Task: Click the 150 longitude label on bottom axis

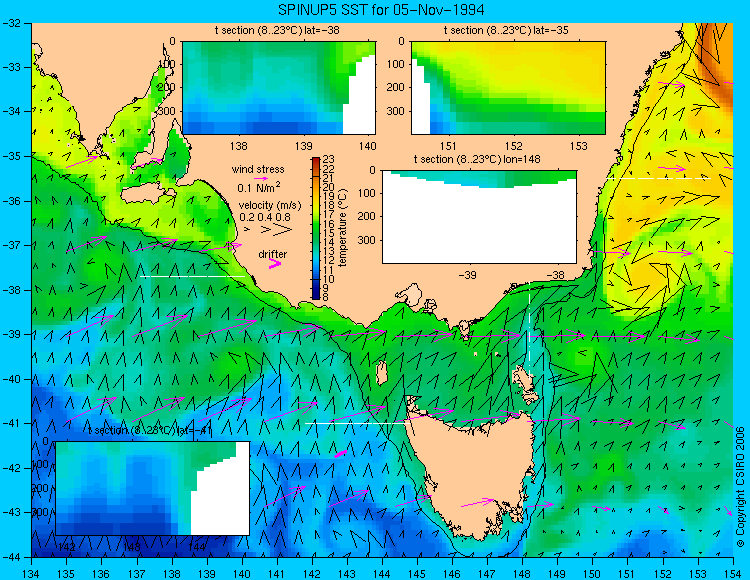Action: [592, 574]
